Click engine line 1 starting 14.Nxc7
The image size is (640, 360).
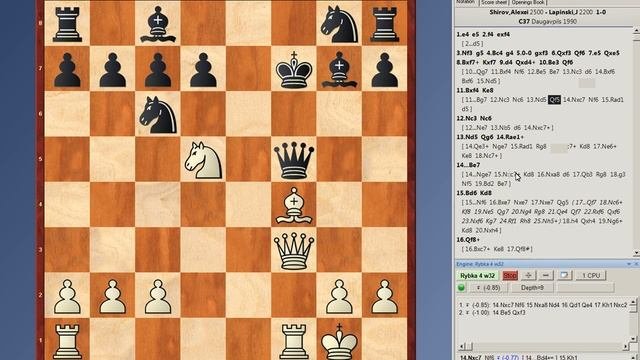pos(543,304)
